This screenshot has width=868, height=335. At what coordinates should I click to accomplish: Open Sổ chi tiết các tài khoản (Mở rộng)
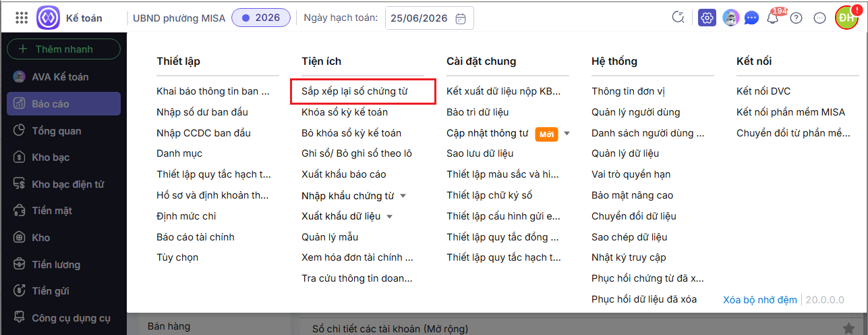[390, 329]
